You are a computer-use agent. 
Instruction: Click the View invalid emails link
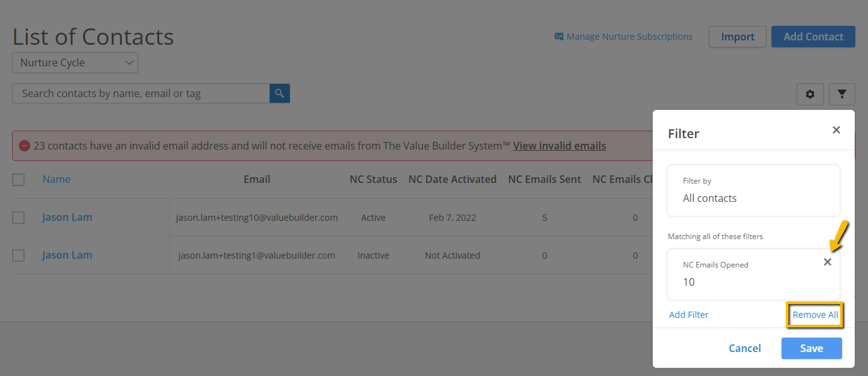(559, 146)
